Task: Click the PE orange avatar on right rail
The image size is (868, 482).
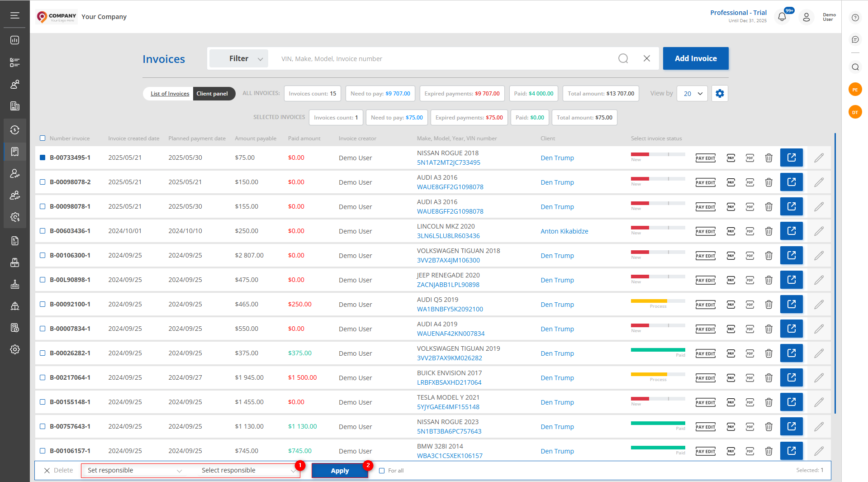Action: 855,89
